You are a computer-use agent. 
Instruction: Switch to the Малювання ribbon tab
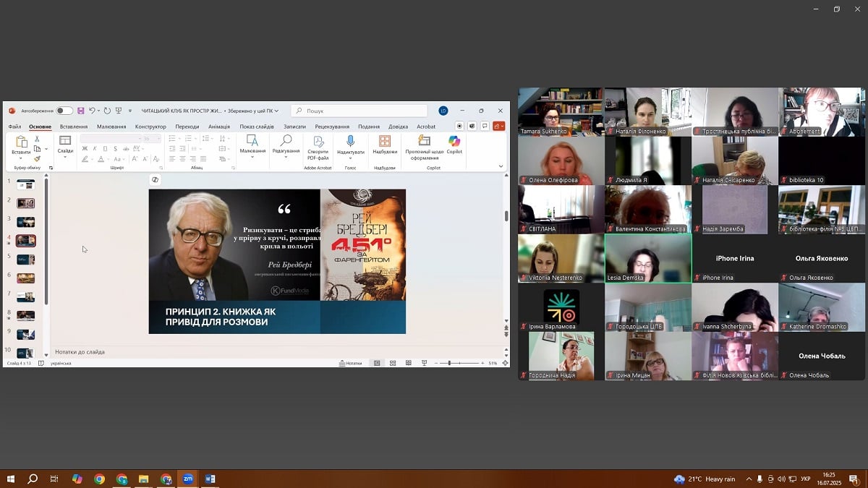pos(111,127)
